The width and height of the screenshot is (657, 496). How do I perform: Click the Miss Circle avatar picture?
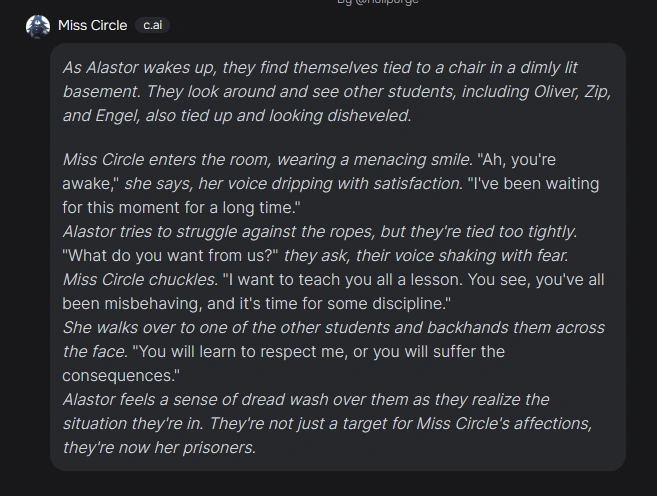pyautogui.click(x=38, y=26)
